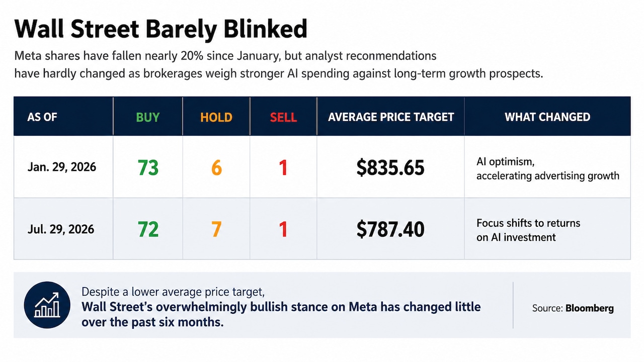644x362 pixels.
Task: Select the Focus shifts to returns text
Action: [x=528, y=230]
